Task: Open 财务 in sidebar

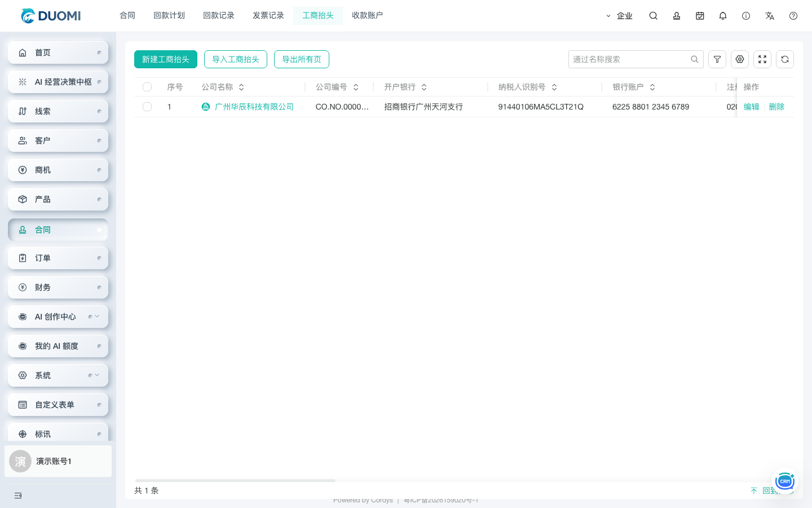Action: (58, 287)
